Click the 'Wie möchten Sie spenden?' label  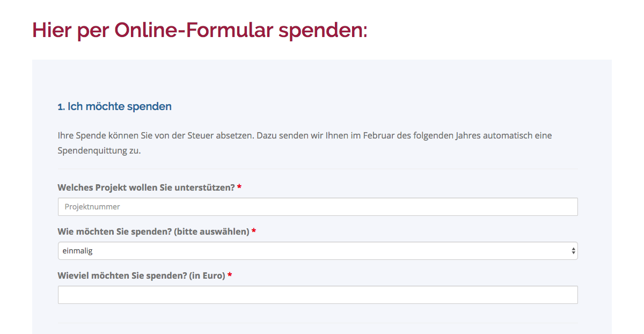[114, 231]
